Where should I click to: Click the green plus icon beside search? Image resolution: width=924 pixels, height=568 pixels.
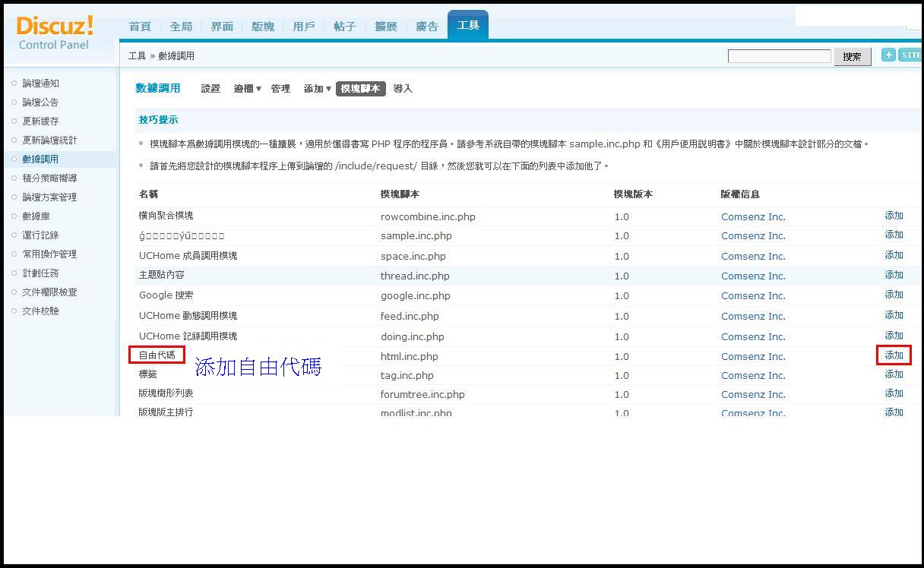click(888, 55)
